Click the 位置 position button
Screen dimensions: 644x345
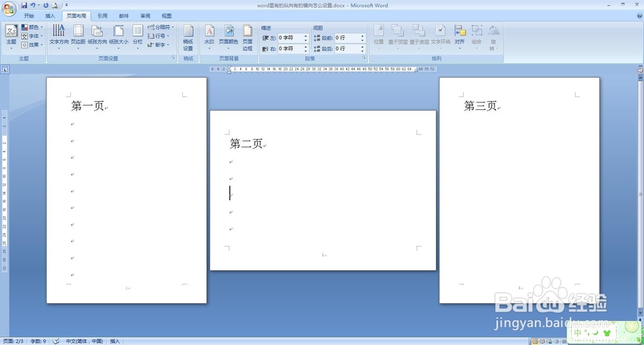click(x=379, y=37)
